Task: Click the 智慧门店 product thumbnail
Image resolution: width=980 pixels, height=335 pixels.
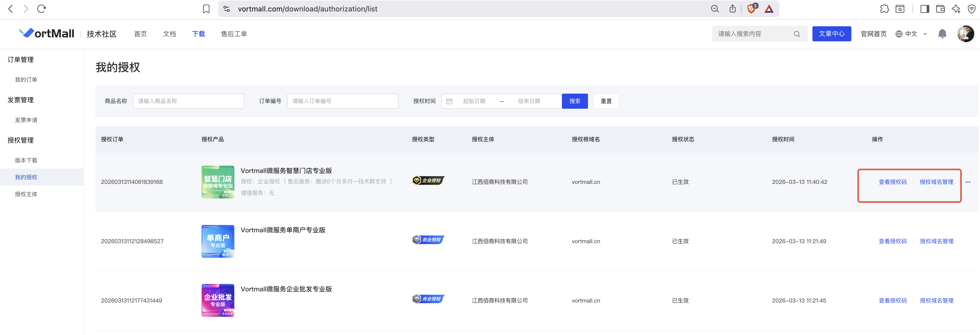Action: pyautogui.click(x=218, y=182)
